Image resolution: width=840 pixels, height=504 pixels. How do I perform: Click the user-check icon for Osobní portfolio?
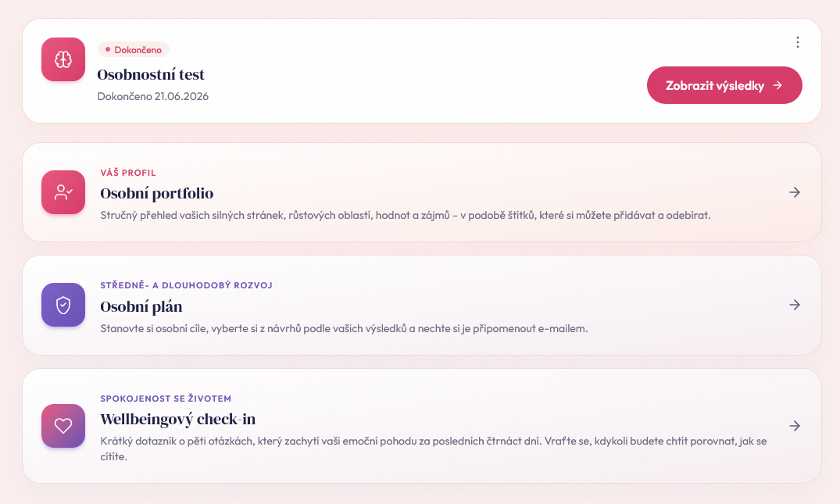click(63, 192)
